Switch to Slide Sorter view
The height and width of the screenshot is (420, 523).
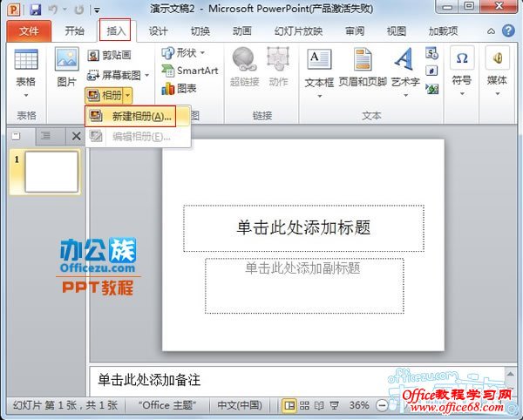coord(304,406)
